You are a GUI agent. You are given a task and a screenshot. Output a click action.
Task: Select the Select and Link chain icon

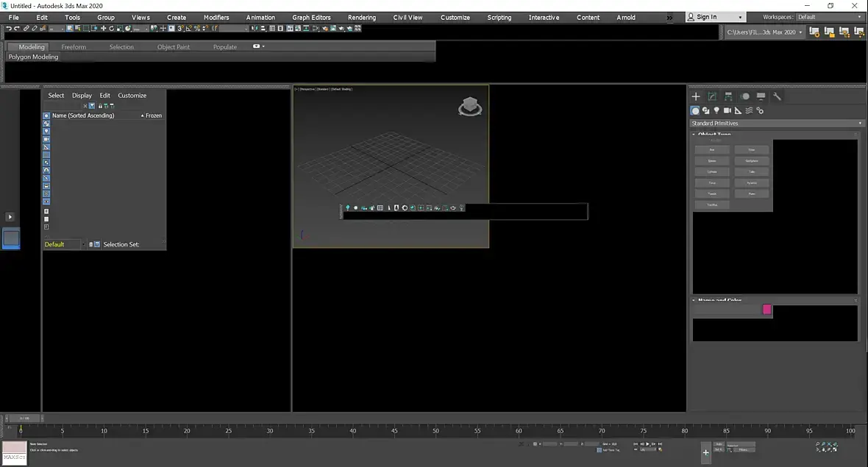[x=26, y=28]
